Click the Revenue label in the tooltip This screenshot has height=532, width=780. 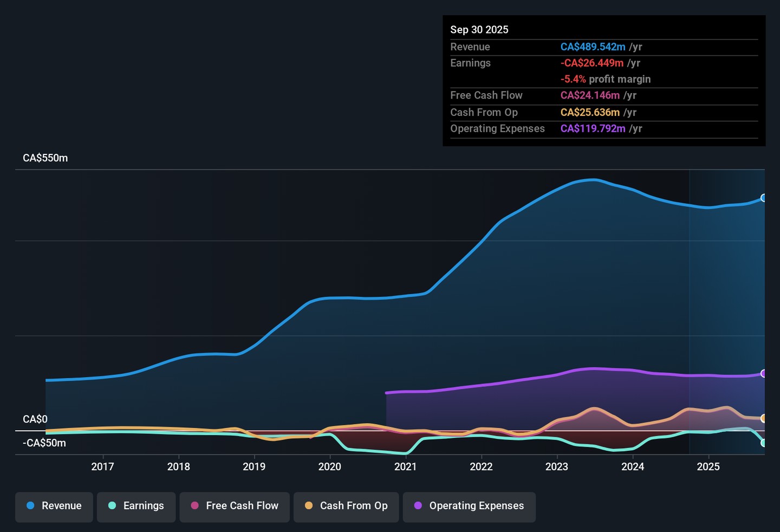click(470, 47)
